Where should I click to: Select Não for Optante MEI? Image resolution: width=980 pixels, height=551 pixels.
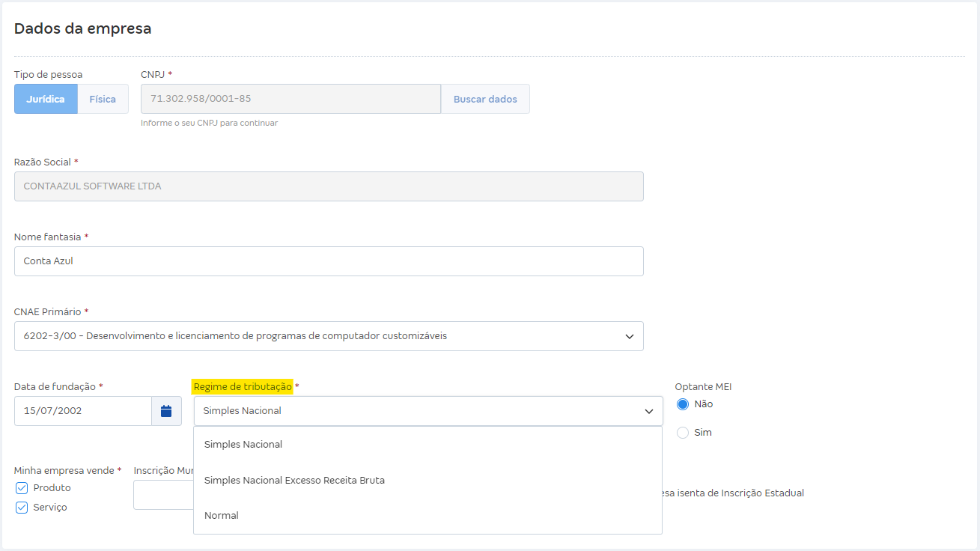click(683, 404)
